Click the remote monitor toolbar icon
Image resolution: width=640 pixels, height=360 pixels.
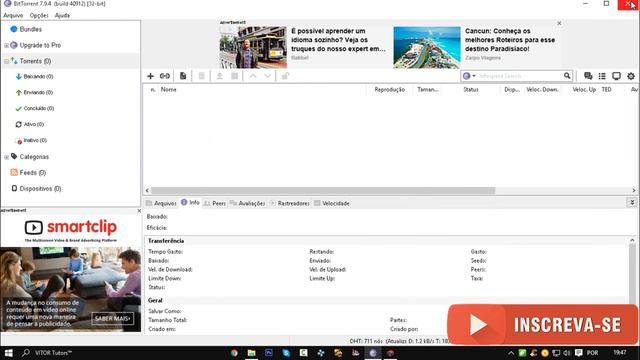[616, 76]
